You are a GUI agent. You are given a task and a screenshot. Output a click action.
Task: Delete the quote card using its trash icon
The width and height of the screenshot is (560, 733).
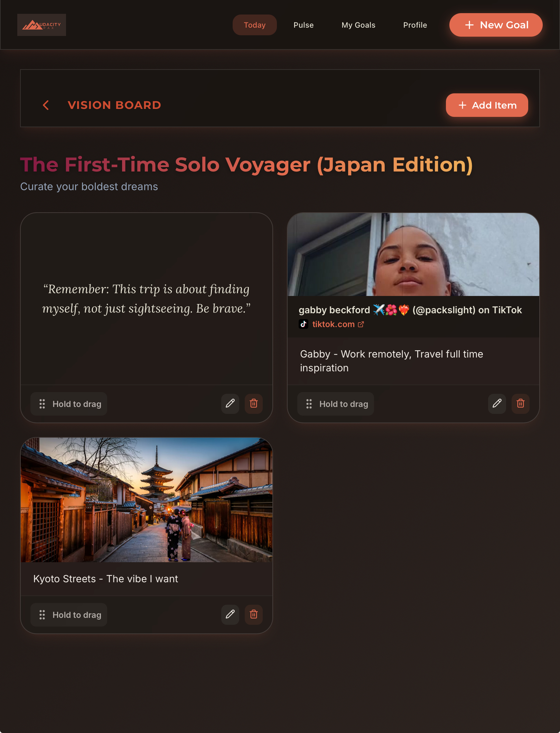tap(254, 403)
